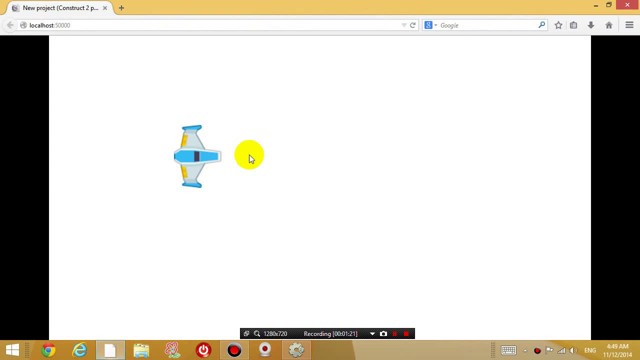
Task: Open Chrome from the taskbar
Action: tap(48, 350)
